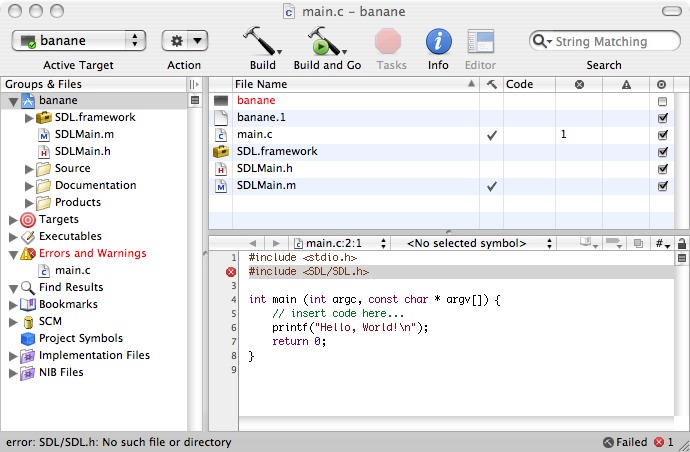Viewport: 690px width, 452px height.
Task: Select SDLMain.m in the sidebar
Action: [84, 134]
